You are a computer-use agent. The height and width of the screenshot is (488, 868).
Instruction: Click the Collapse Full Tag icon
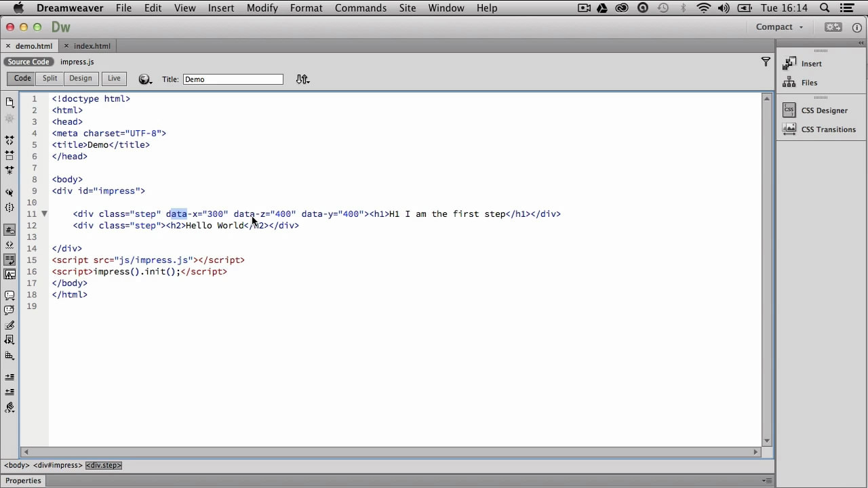tap(9, 140)
